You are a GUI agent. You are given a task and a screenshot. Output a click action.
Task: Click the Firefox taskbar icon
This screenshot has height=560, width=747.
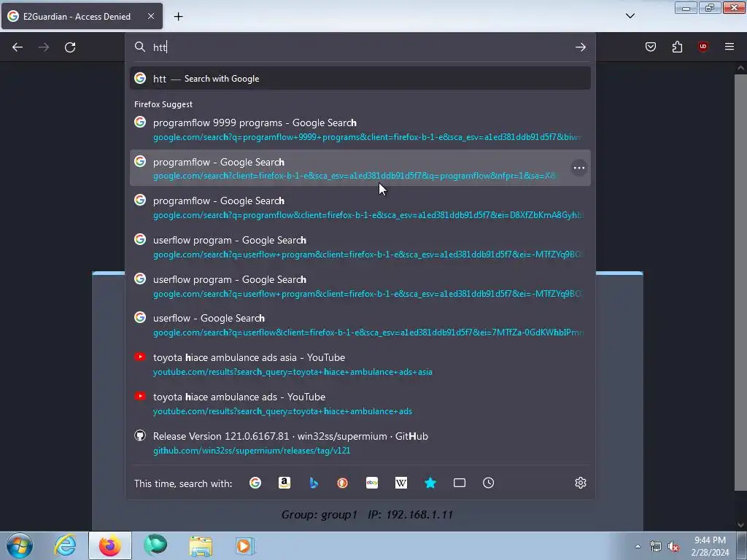110,545
